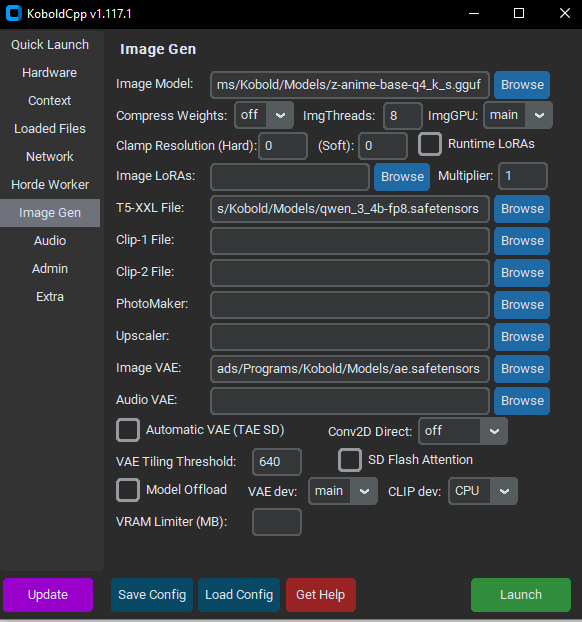Click the red Get Help button
Viewport: 582px width, 622px height.
(x=321, y=595)
